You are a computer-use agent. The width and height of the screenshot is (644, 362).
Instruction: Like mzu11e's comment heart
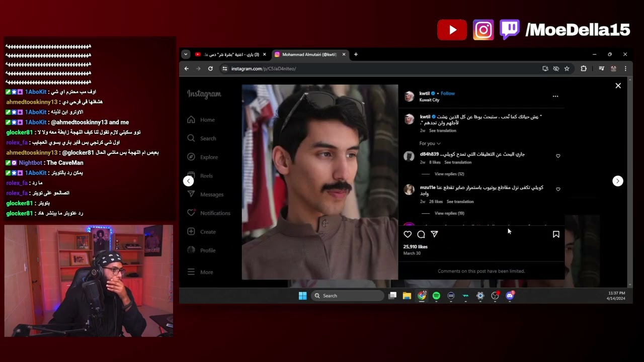click(558, 189)
